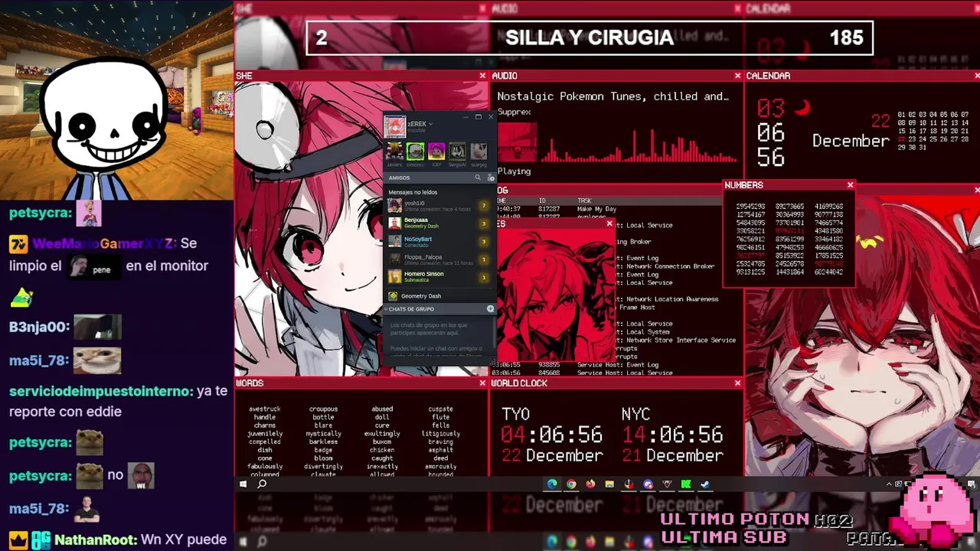Viewport: 980px width, 551px height.
Task: Search friends using the magnifier icon
Action: tap(478, 178)
